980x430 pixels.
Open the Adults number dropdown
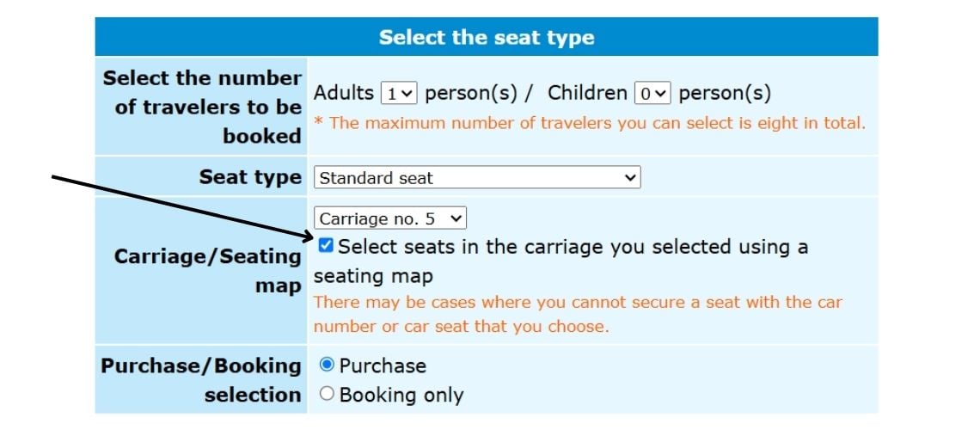point(399,94)
